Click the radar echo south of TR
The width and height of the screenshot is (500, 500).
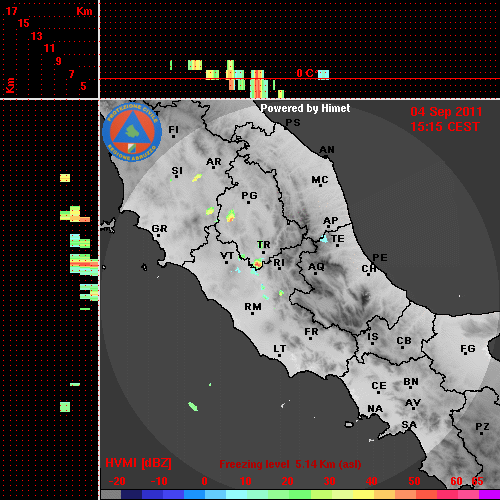click(257, 264)
